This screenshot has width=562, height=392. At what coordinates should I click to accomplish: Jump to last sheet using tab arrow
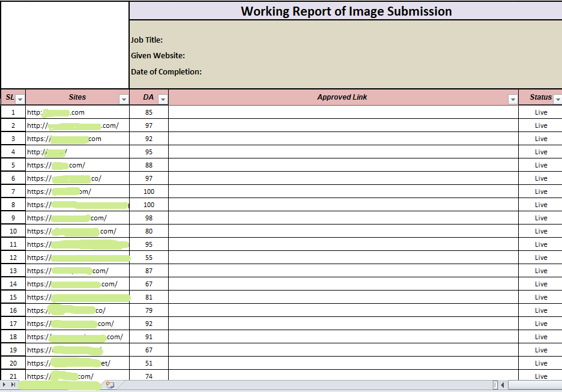pyautogui.click(x=13, y=384)
